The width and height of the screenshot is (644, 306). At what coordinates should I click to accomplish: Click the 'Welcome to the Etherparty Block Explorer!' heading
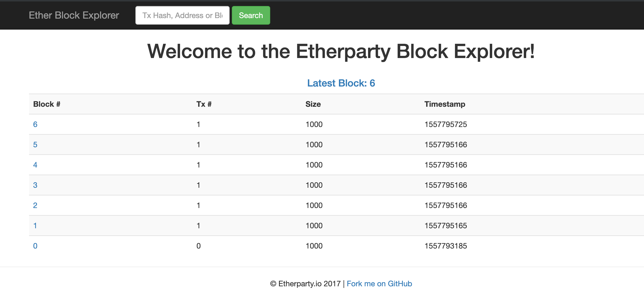coord(341,51)
